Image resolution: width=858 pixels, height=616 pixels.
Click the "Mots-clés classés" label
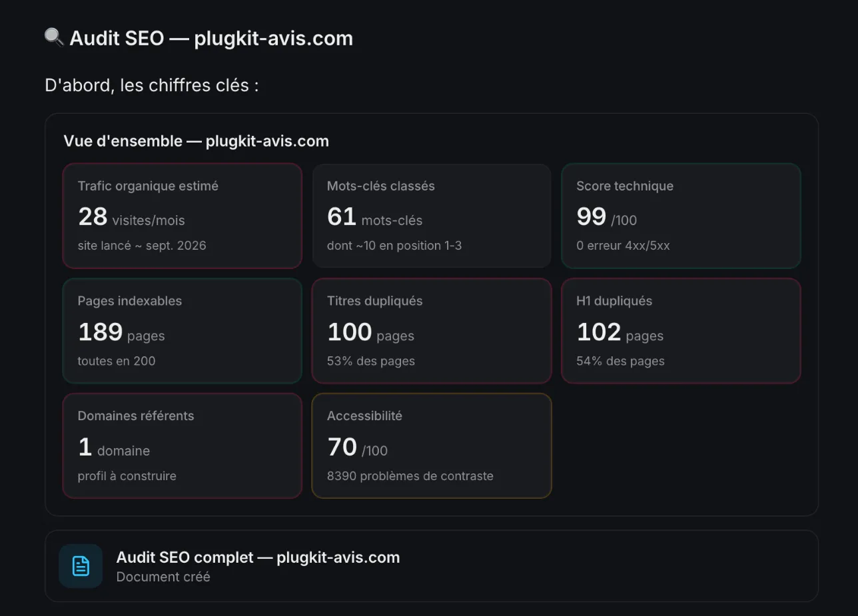pyautogui.click(x=381, y=186)
